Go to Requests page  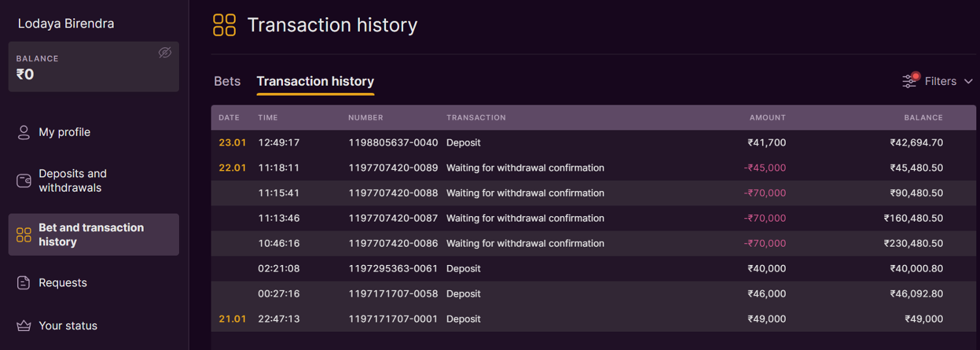[x=63, y=283]
